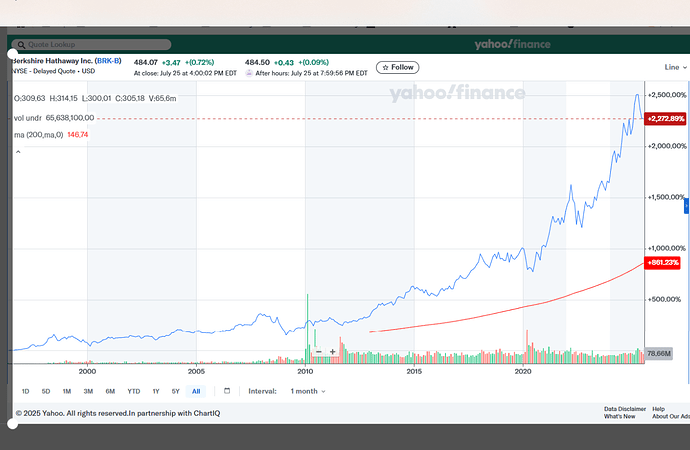Click the O:309.63 open value readout

(x=29, y=99)
